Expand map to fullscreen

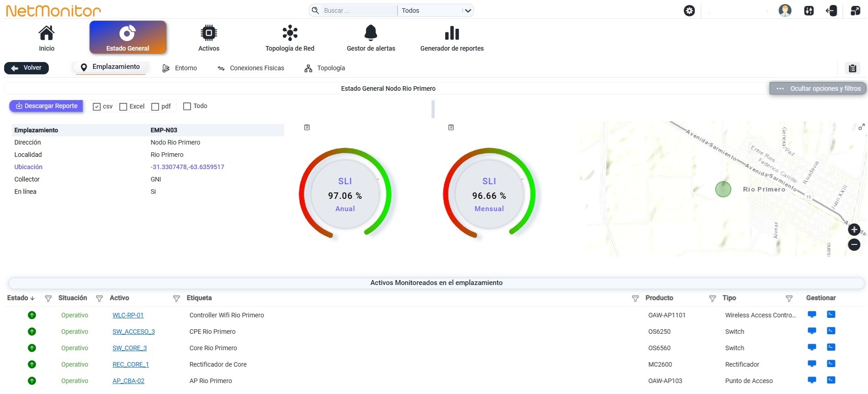pyautogui.click(x=861, y=127)
